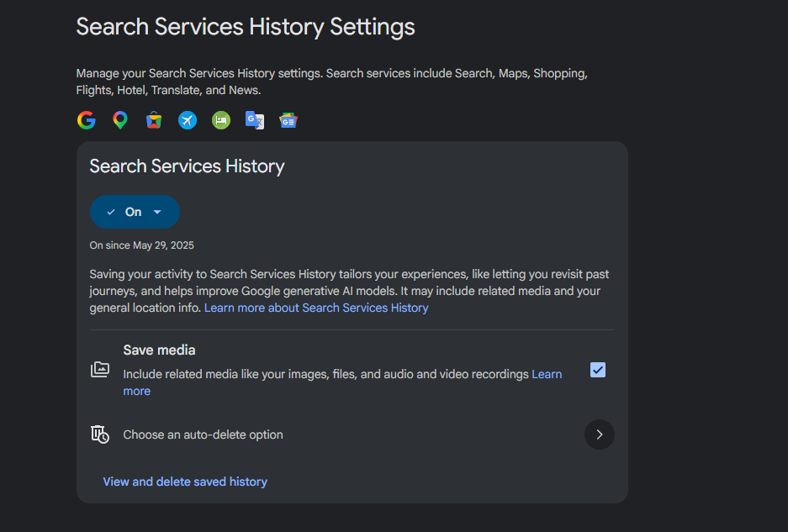
Task: Click the Google Translate icon
Action: pyautogui.click(x=255, y=120)
